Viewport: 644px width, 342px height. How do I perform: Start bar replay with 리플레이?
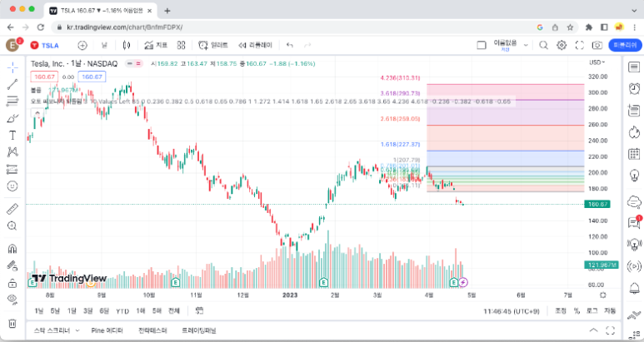pyautogui.click(x=255, y=46)
